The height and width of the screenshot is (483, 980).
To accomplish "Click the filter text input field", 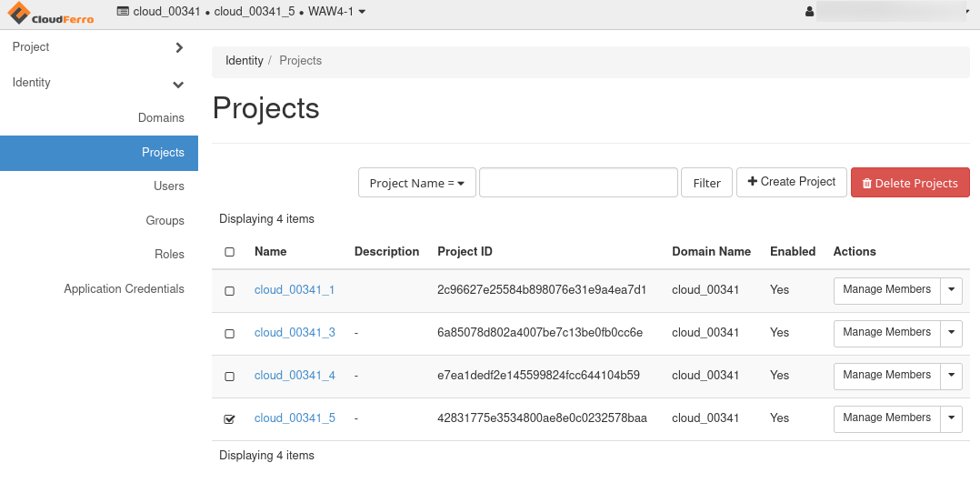I will [x=578, y=183].
